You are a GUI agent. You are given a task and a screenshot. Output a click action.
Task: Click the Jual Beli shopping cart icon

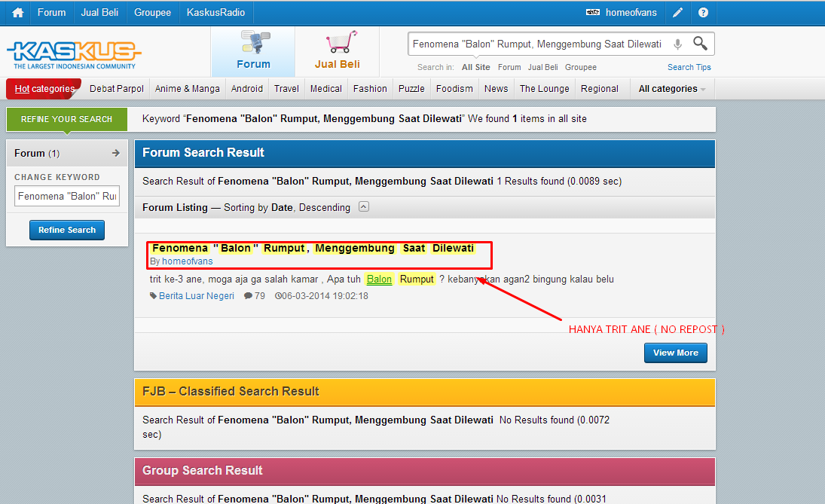tap(338, 42)
